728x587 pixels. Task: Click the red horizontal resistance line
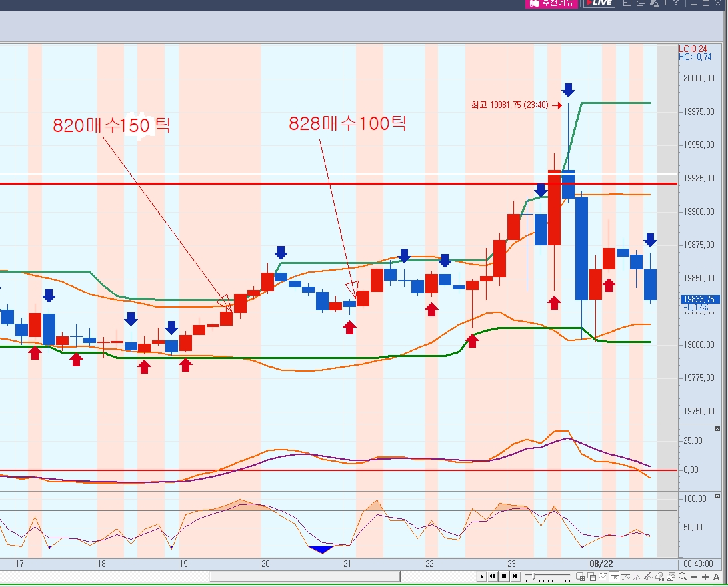[339, 184]
